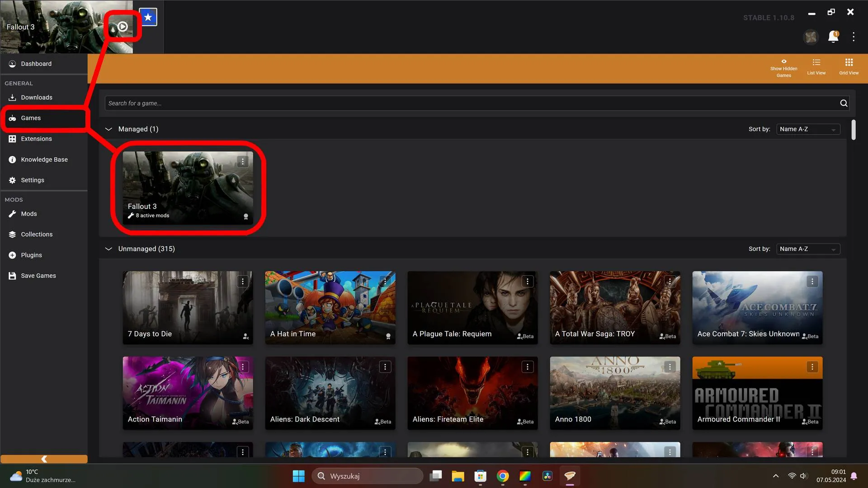Screen dimensions: 868x488
Task: Open Google Chrome from the taskbar
Action: pos(503,476)
